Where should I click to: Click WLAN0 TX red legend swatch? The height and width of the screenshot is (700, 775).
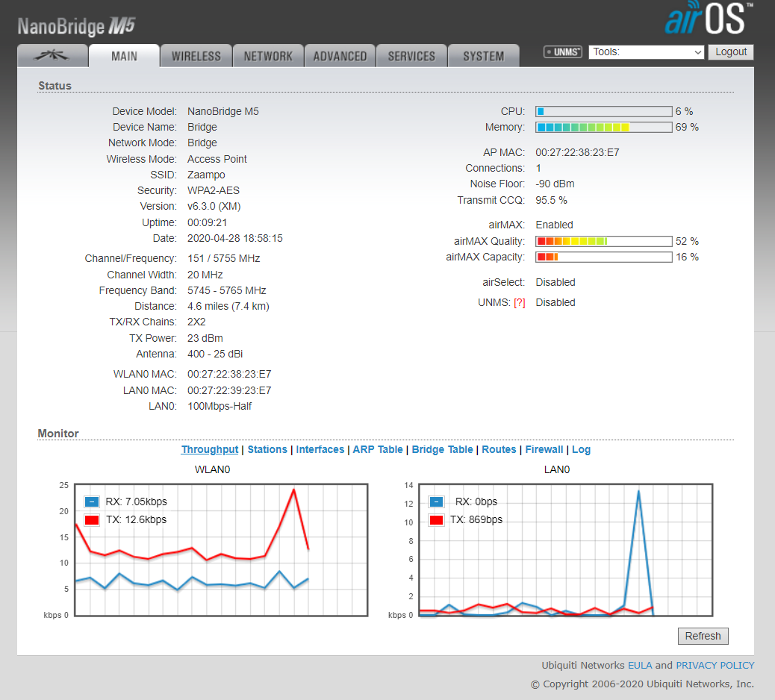coord(92,519)
